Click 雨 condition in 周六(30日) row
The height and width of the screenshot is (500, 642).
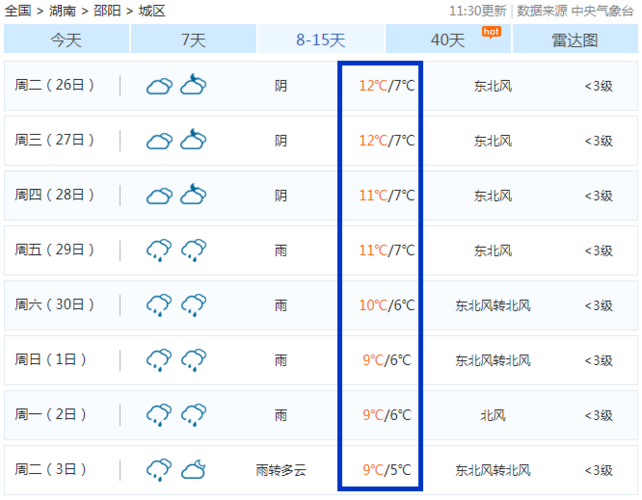pos(281,305)
